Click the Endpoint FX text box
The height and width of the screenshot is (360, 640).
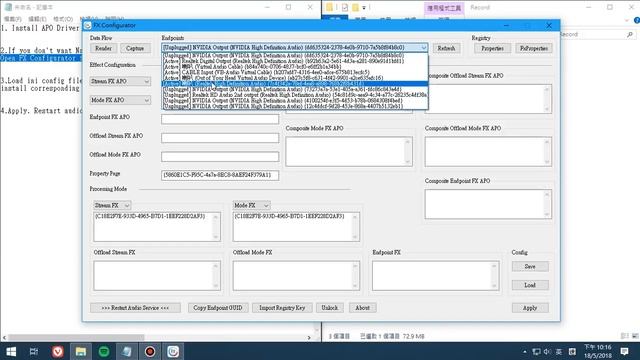436,276
